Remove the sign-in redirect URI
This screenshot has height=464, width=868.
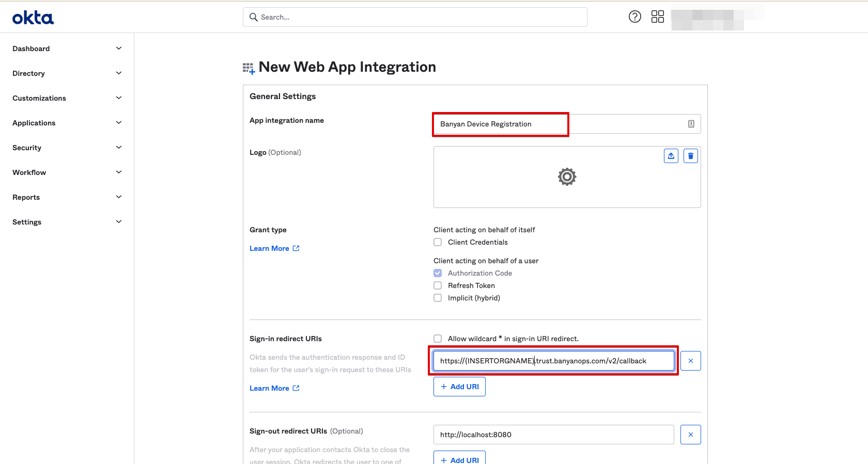(690, 361)
